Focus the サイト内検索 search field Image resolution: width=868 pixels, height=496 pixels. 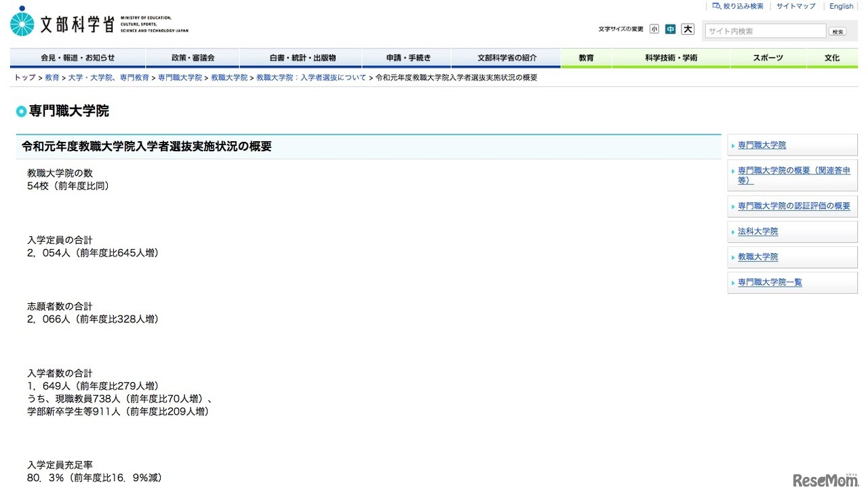[x=765, y=31]
